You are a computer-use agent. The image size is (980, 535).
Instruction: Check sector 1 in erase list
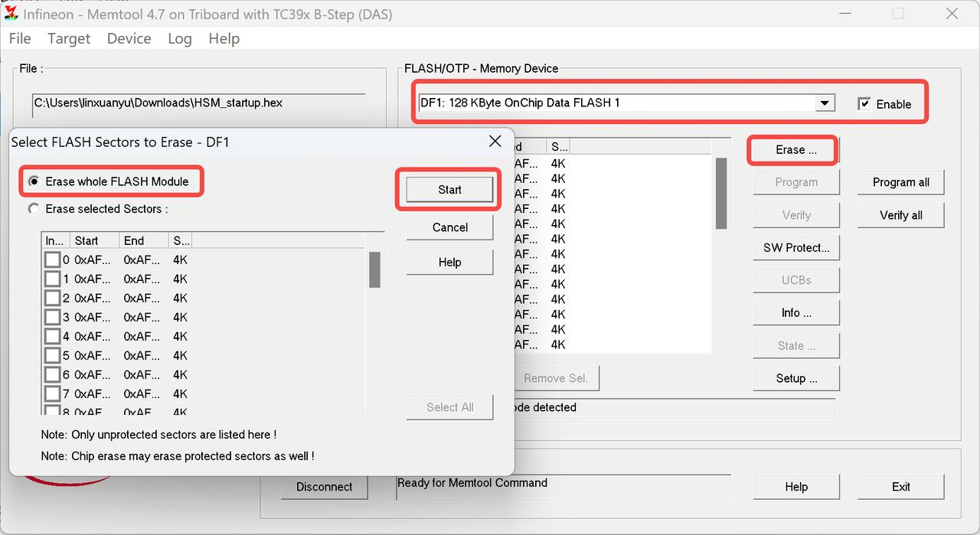pos(52,279)
